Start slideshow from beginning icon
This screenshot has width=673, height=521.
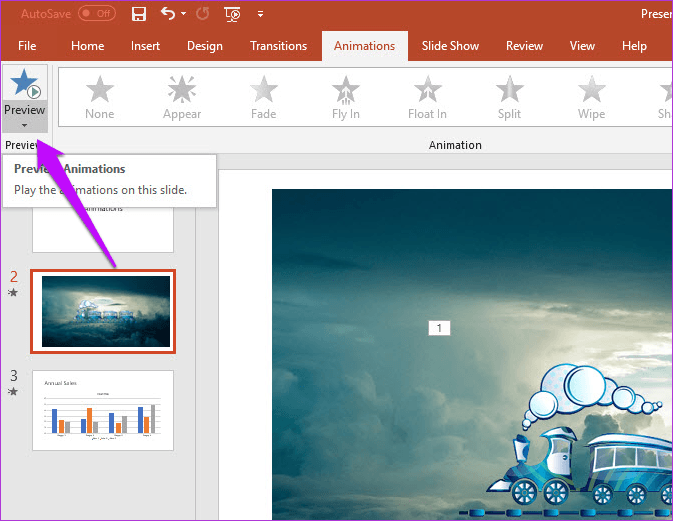click(232, 14)
